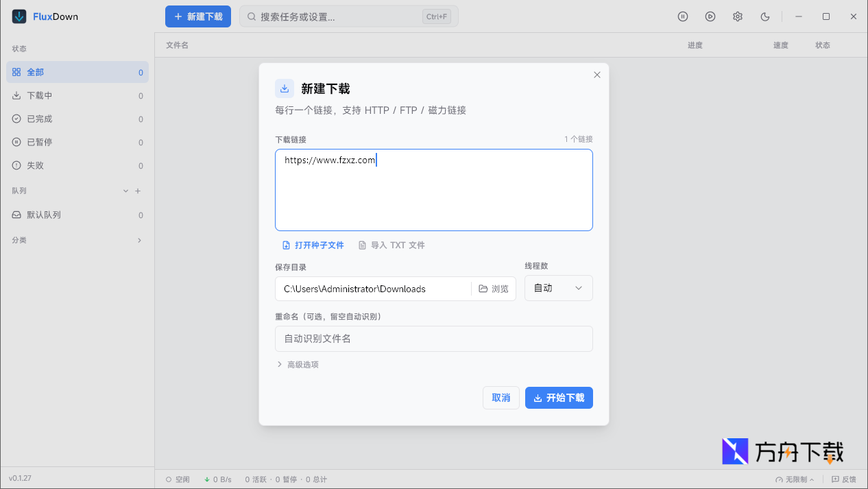Open the 线程数 dropdown showing 自动
Image resolution: width=868 pixels, height=489 pixels.
[558, 288]
